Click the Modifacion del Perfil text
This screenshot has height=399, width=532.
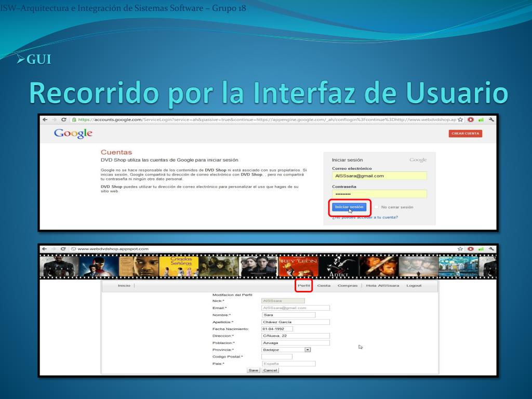point(232,295)
